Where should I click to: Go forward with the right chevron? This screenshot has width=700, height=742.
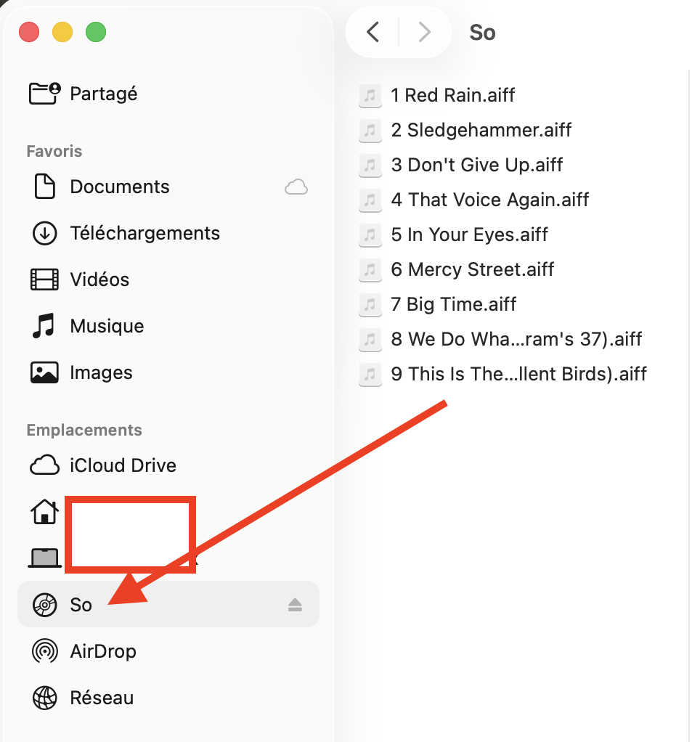point(425,32)
